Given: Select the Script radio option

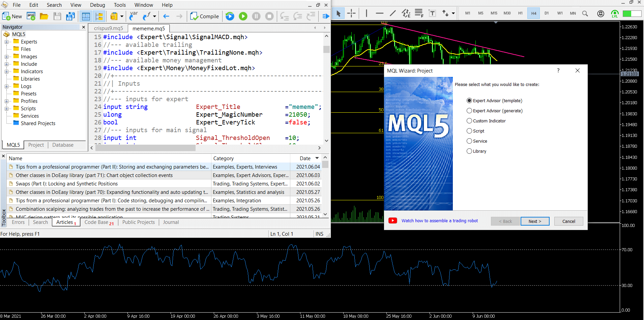Looking at the screenshot, I should point(475,131).
